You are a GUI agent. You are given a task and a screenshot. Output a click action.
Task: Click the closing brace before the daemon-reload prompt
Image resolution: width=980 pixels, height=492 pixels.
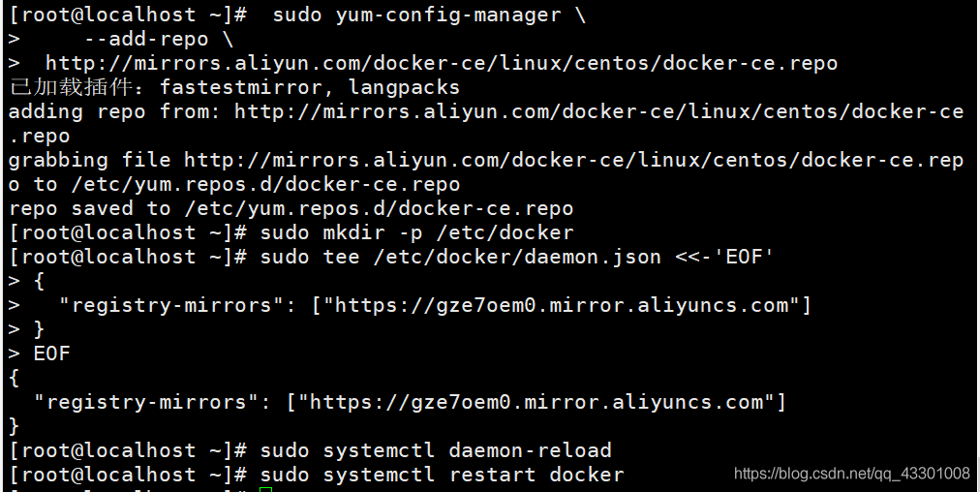click(x=15, y=426)
